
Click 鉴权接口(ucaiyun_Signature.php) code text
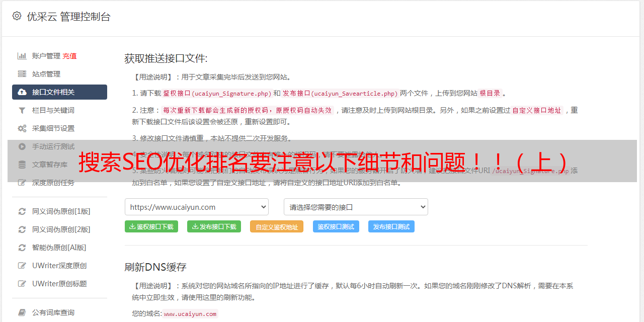[x=217, y=93]
